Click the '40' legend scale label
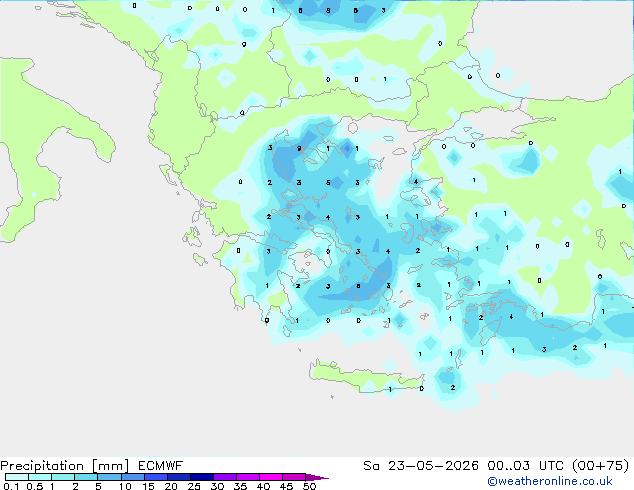634x490 pixels. tap(263, 486)
